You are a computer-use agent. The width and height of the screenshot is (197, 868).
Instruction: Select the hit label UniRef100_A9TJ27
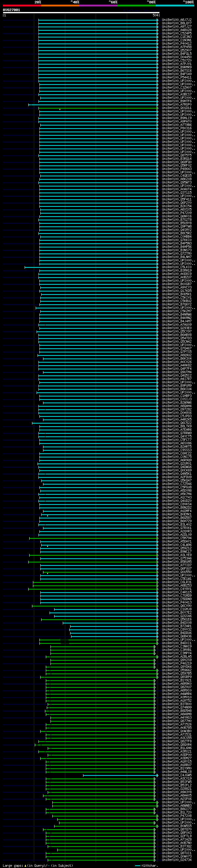click(177, 26)
